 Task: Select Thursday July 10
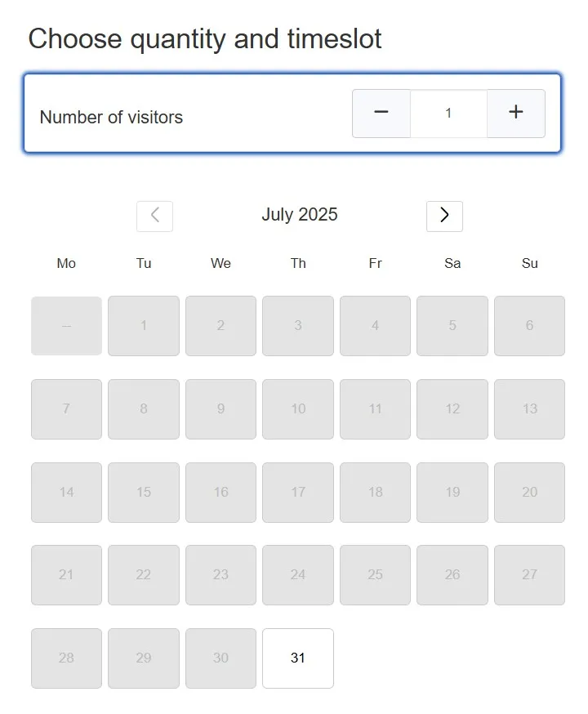click(x=298, y=409)
